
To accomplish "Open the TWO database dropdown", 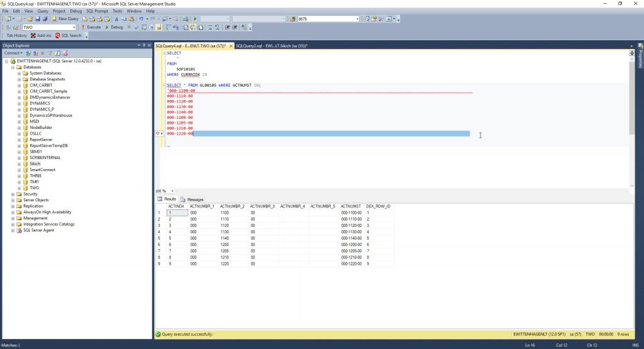I will click(x=74, y=27).
